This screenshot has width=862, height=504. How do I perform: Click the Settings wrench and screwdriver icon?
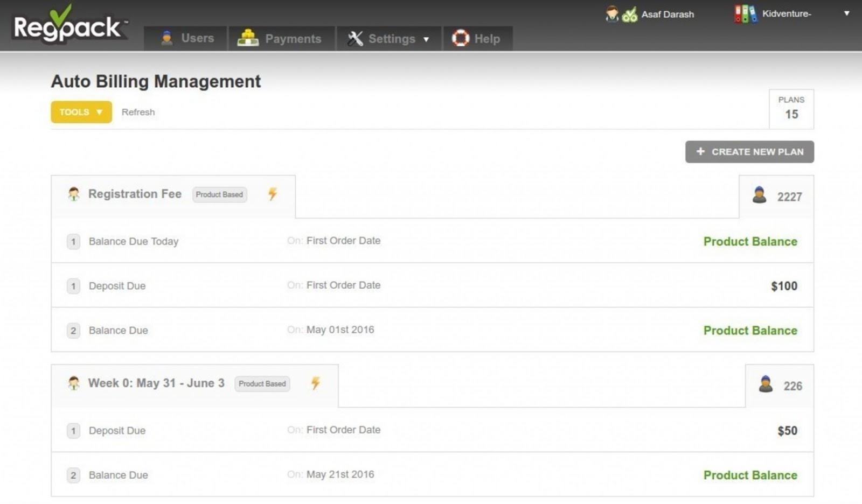click(x=355, y=38)
